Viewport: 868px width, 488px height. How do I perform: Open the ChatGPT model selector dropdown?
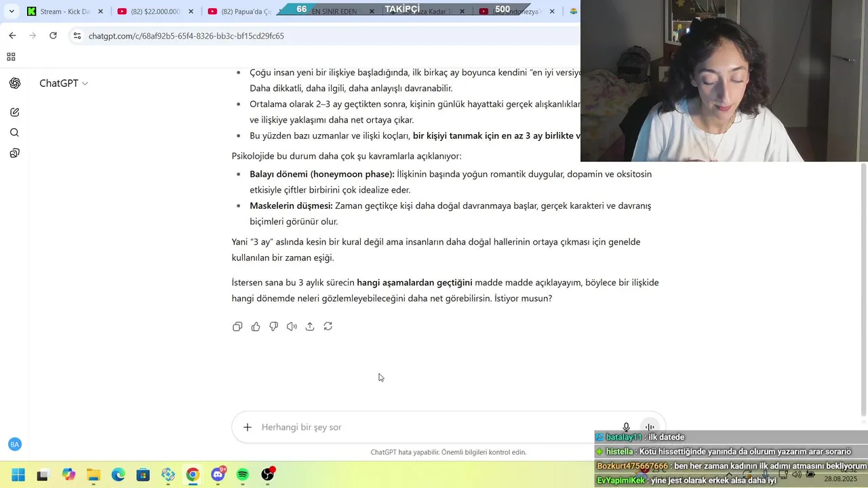(x=64, y=83)
